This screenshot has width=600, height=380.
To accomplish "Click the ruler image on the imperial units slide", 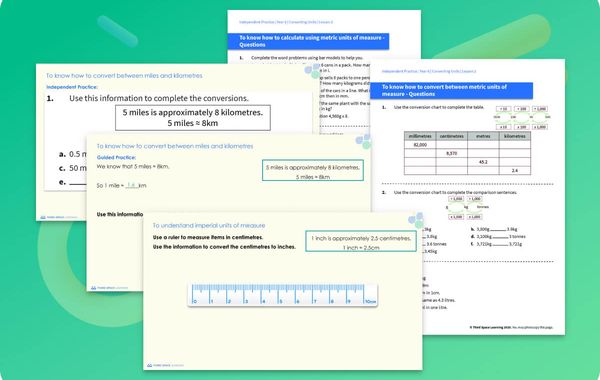I will click(x=283, y=295).
